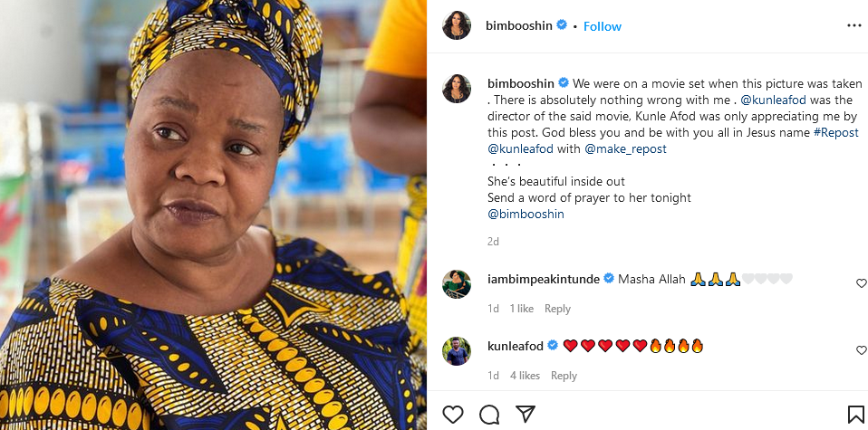868x430 pixels.
Task: Save the post with the bookmark icon
Action: coord(855,415)
